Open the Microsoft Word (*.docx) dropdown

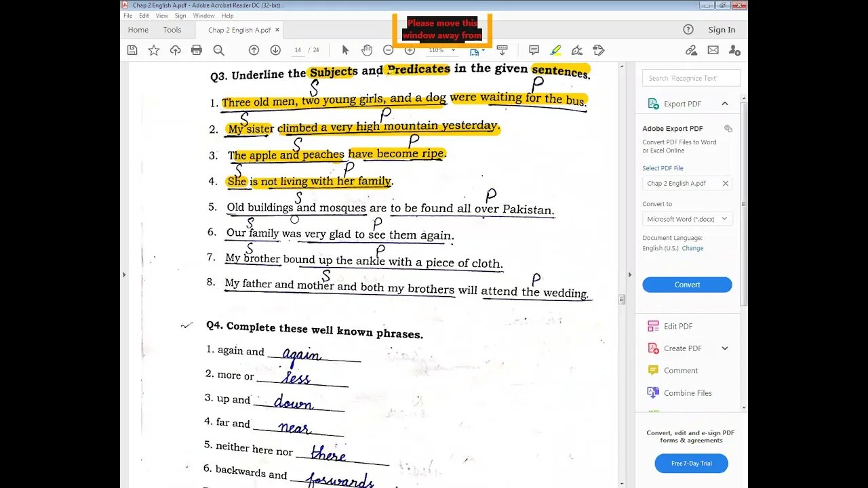tap(687, 219)
